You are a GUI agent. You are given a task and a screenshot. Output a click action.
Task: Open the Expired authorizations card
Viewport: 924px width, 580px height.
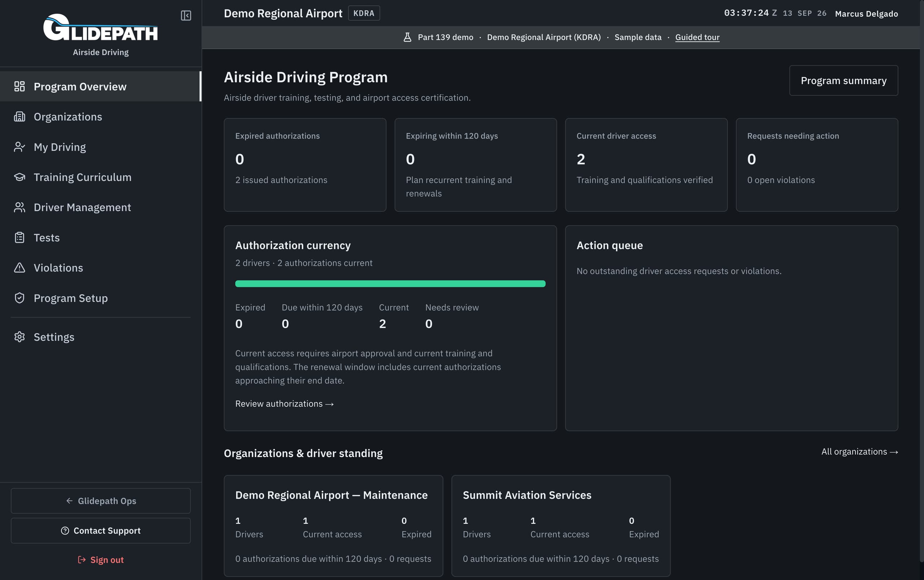pyautogui.click(x=305, y=165)
